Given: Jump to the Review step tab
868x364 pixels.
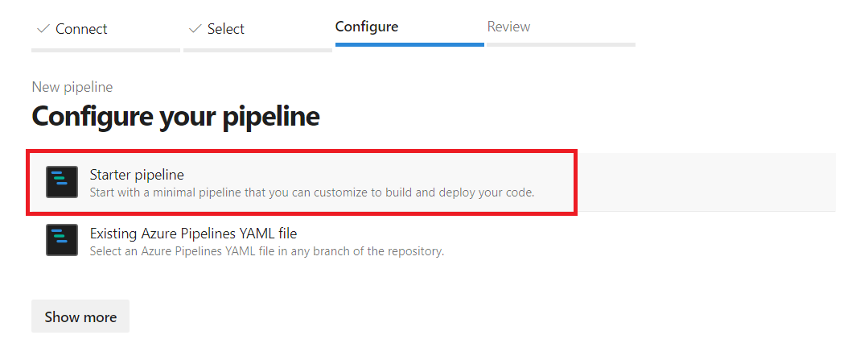Looking at the screenshot, I should coord(508,27).
